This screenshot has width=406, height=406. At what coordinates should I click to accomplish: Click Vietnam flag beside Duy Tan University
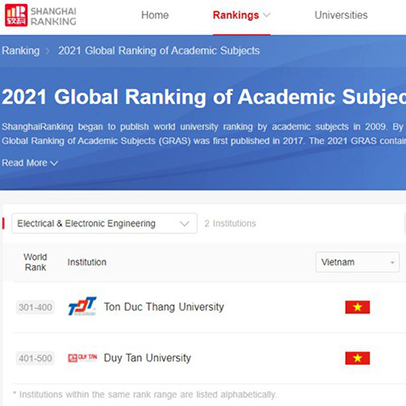point(357,358)
